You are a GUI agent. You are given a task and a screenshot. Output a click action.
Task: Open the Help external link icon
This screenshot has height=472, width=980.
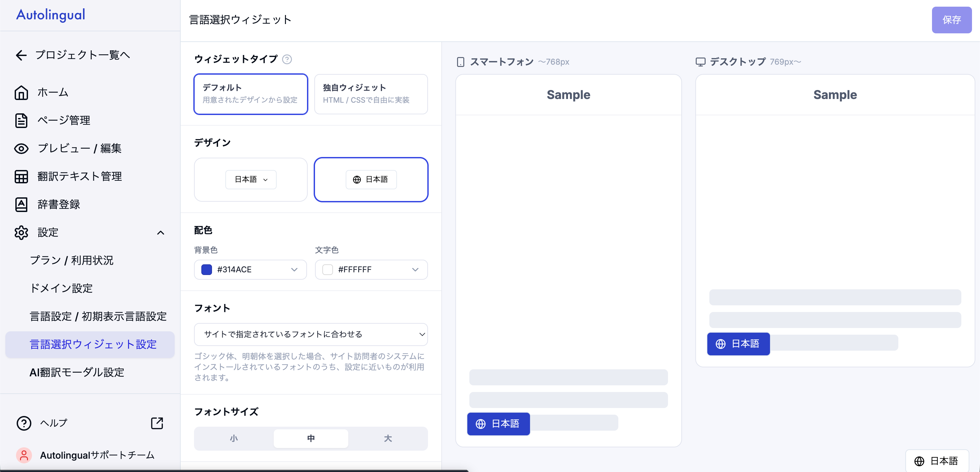[157, 423]
